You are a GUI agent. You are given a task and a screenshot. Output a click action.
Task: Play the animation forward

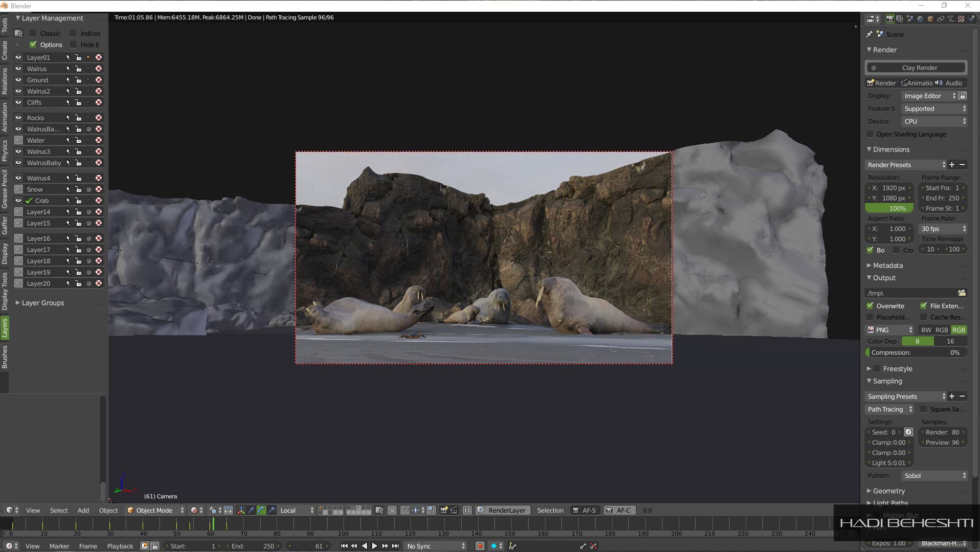374,546
